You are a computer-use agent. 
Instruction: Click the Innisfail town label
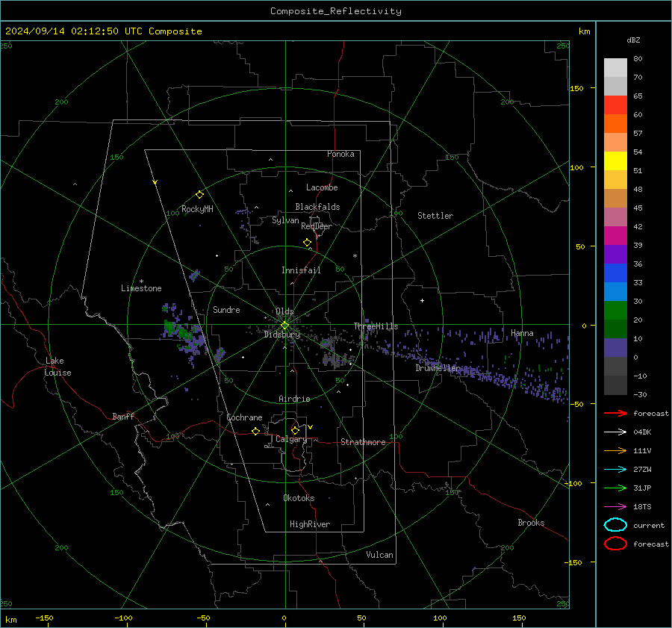pos(301,270)
